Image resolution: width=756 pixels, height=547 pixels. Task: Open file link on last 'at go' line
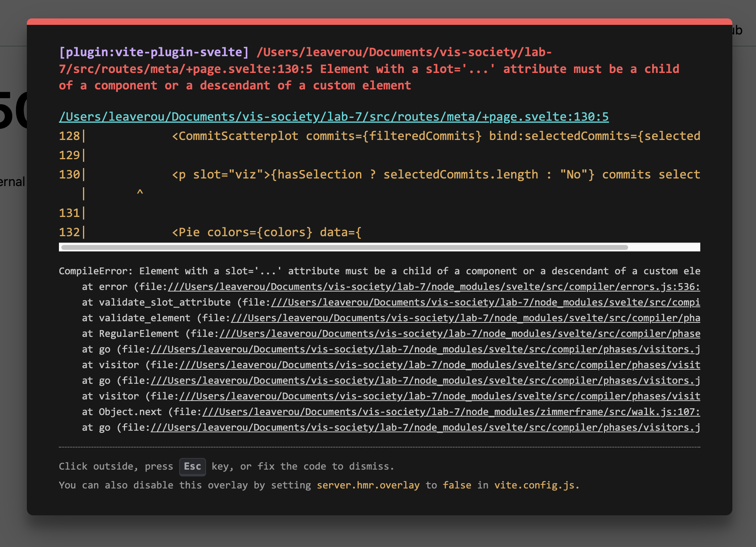pos(425,427)
